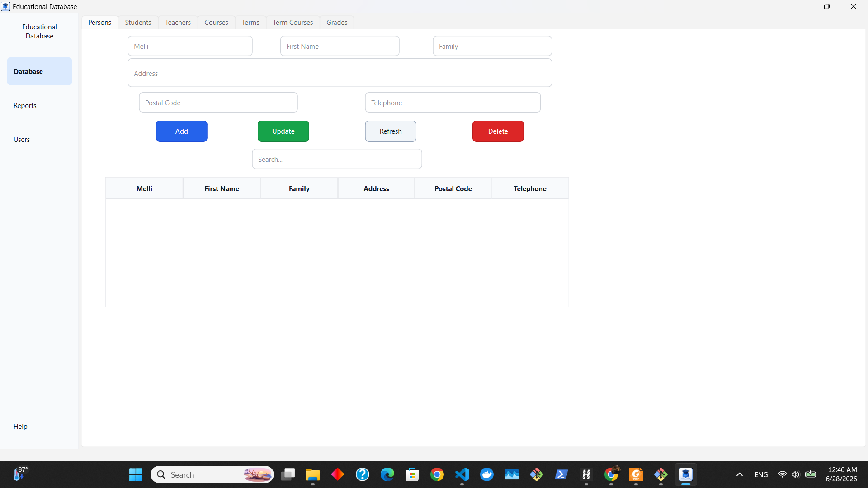Viewport: 868px width, 488px height.
Task: Open the black H app in taskbar
Action: pos(586,474)
